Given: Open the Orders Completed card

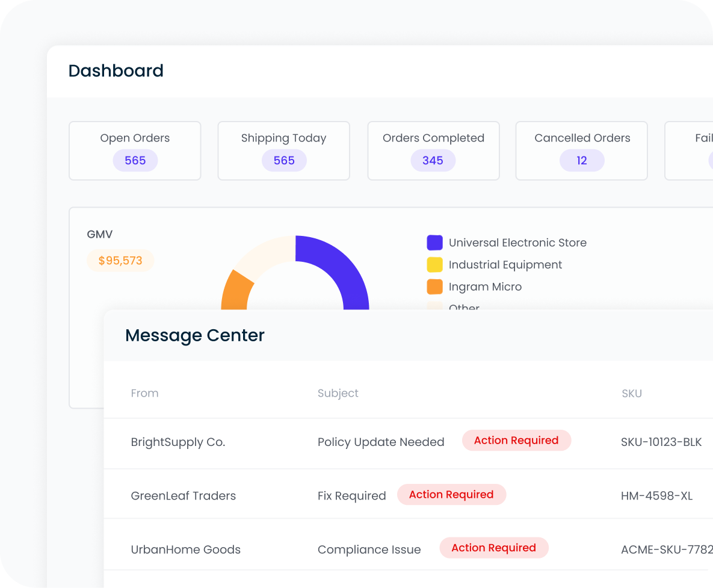Looking at the screenshot, I should (x=433, y=150).
